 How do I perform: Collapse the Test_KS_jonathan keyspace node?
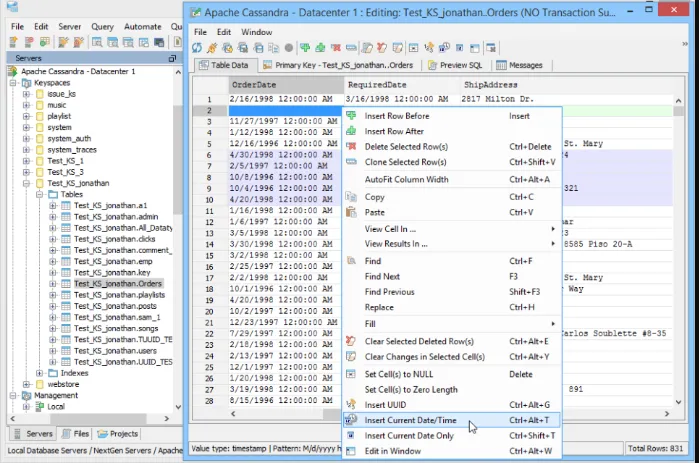click(x=26, y=183)
